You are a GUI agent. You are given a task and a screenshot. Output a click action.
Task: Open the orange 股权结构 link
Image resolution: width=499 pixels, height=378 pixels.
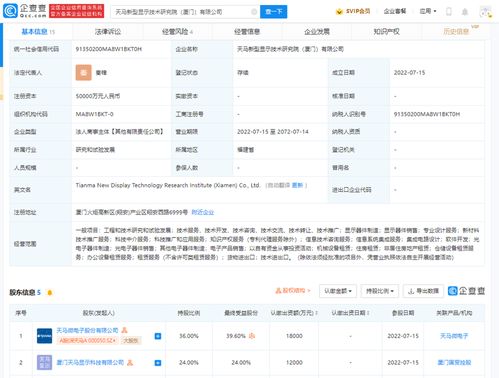[293, 291]
